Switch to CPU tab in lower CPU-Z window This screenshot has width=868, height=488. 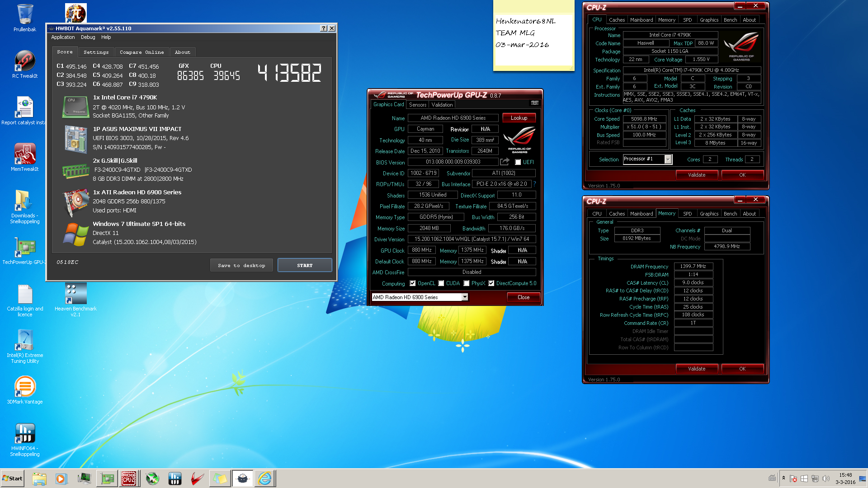597,214
